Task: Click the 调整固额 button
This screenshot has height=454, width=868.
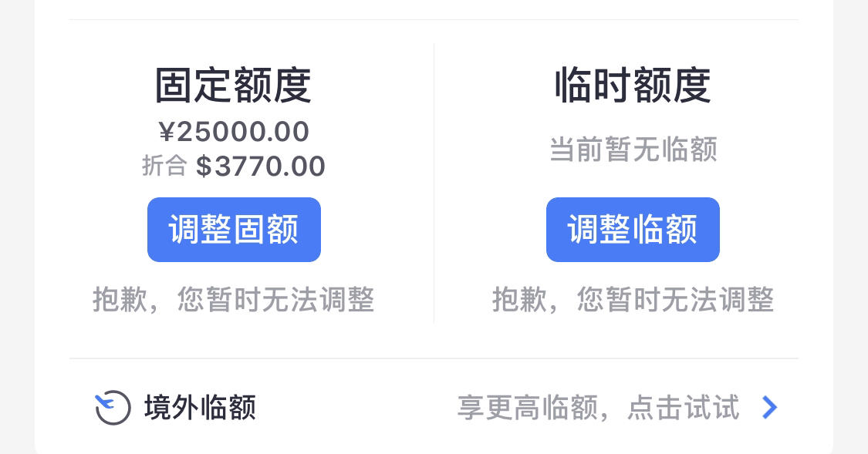Action: tap(234, 230)
